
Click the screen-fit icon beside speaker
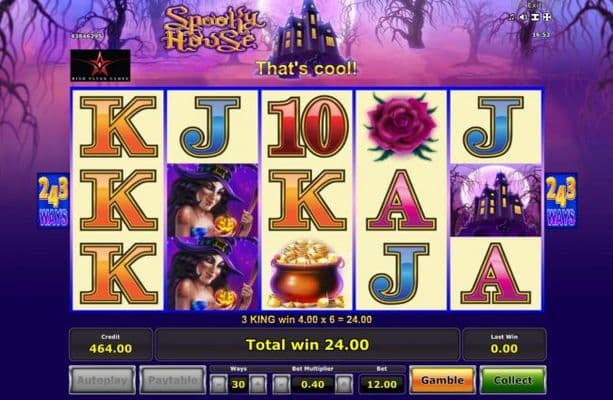(535, 17)
